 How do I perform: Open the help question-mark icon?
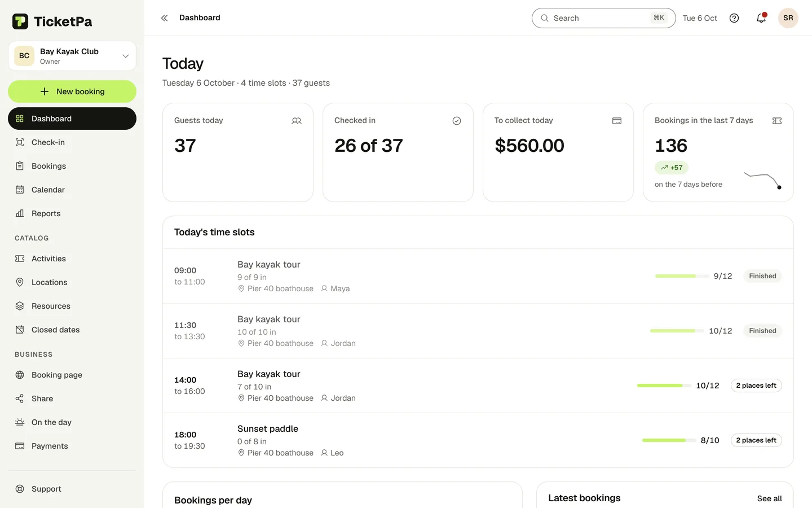[x=734, y=18]
